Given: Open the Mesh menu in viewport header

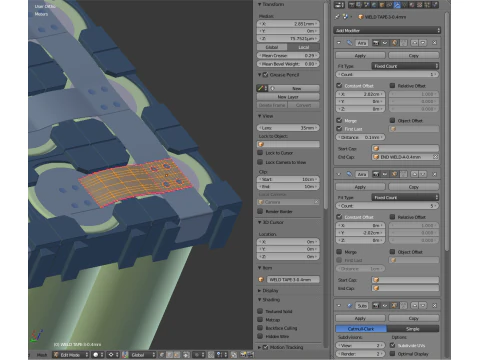Looking at the screenshot, I should point(42,355).
